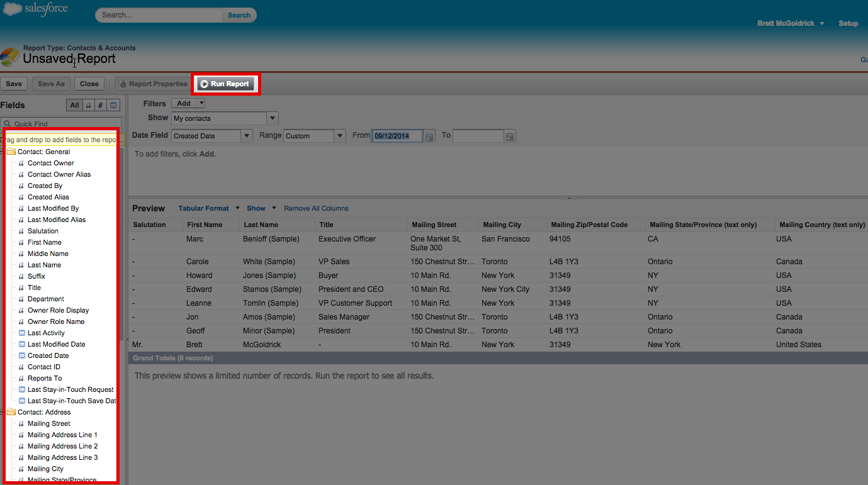Click the field icon beside Salutation
Screen dimensions: 868x485
point(22,231)
